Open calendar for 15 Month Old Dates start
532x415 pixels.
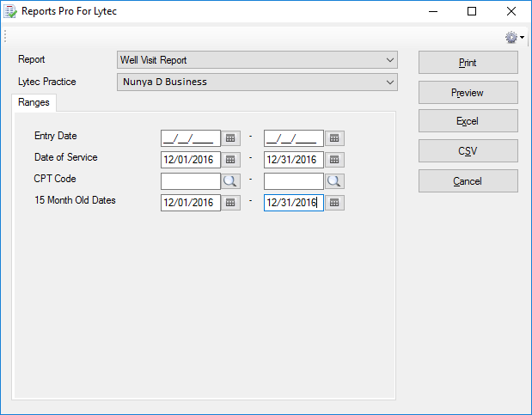230,203
